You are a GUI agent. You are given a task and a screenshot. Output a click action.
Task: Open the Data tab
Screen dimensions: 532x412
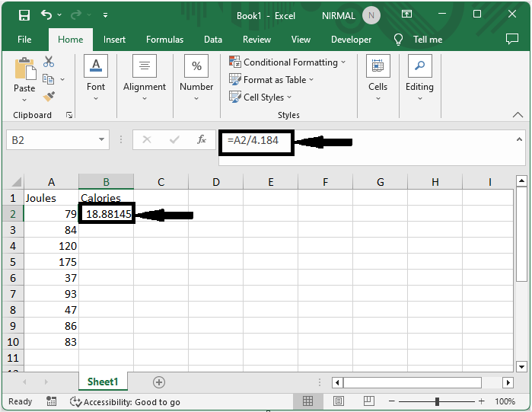pos(213,40)
